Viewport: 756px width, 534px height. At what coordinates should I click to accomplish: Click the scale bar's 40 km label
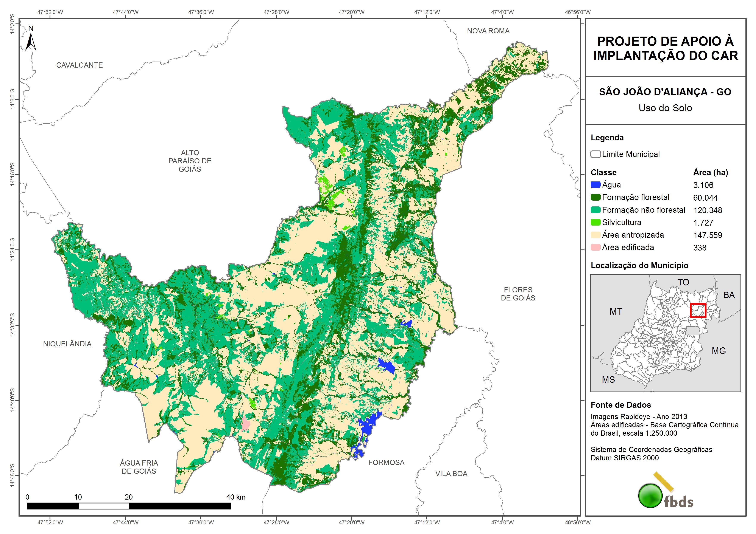click(x=236, y=497)
